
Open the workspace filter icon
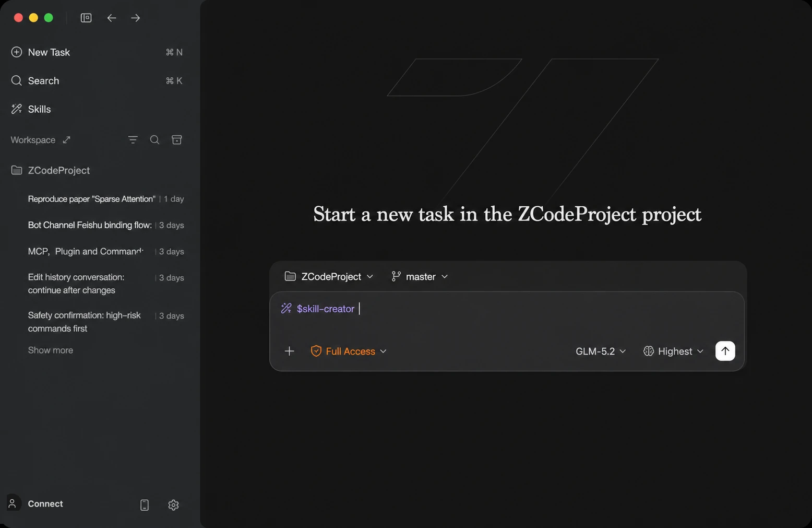pyautogui.click(x=133, y=140)
